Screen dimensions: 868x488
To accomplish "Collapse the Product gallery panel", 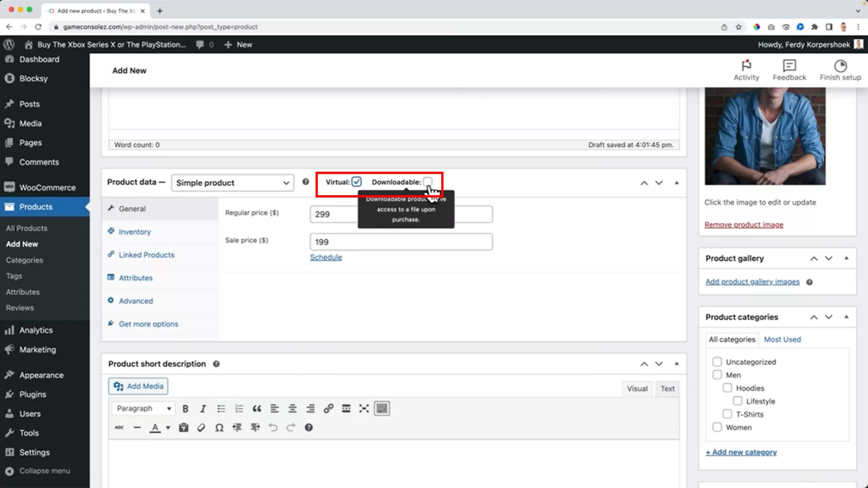I will pos(846,258).
